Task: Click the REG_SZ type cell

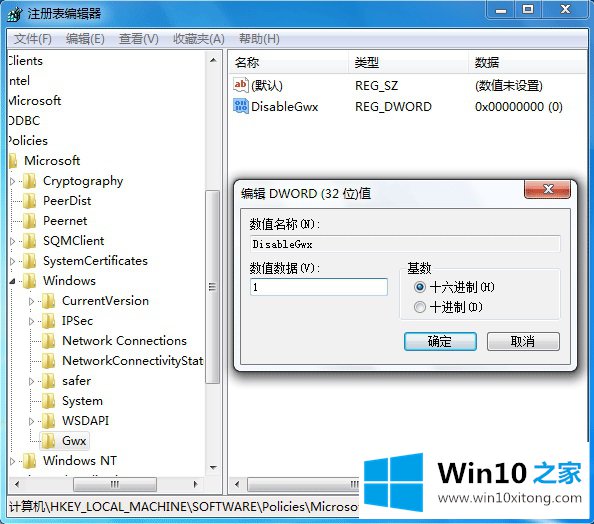Action: (x=377, y=86)
